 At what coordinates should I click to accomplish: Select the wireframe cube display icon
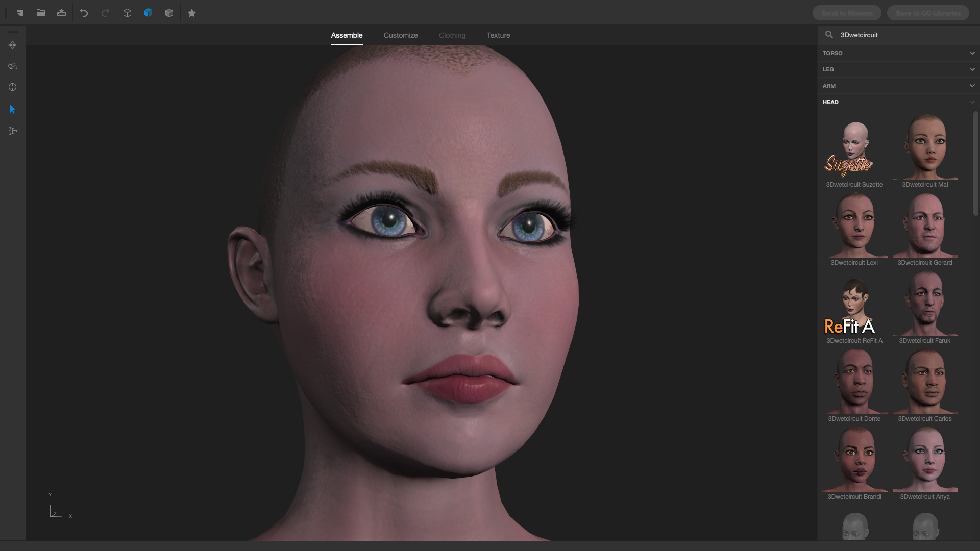(x=128, y=13)
